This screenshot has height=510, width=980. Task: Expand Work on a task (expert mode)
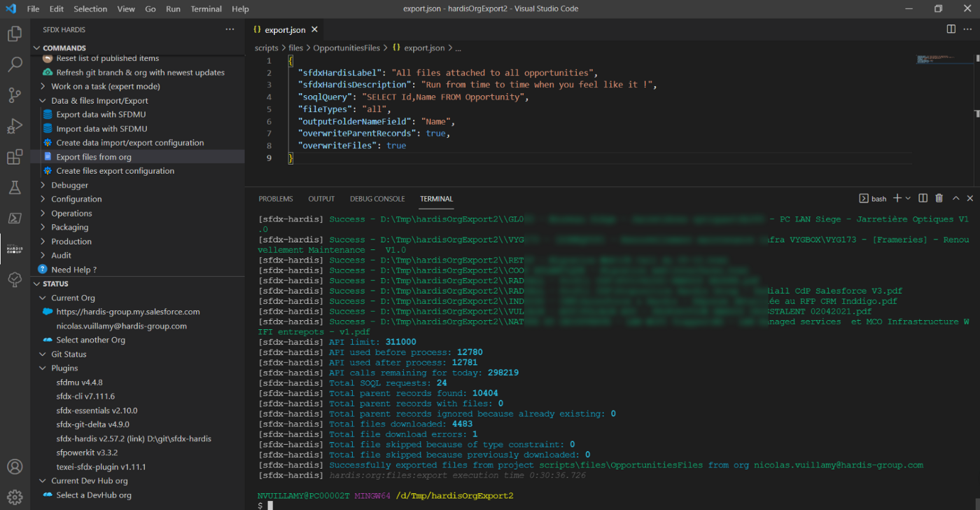137,86
